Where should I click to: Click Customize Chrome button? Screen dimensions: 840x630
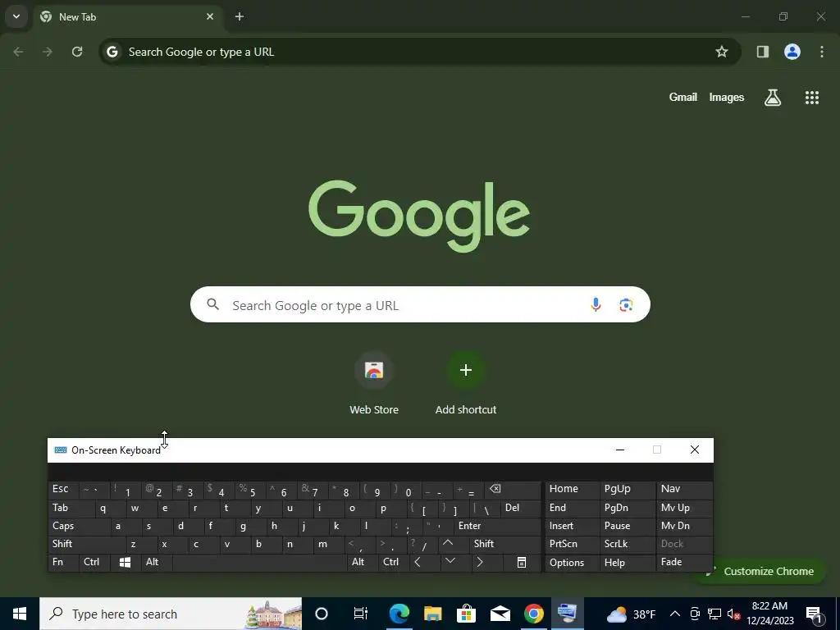pyautogui.click(x=760, y=572)
